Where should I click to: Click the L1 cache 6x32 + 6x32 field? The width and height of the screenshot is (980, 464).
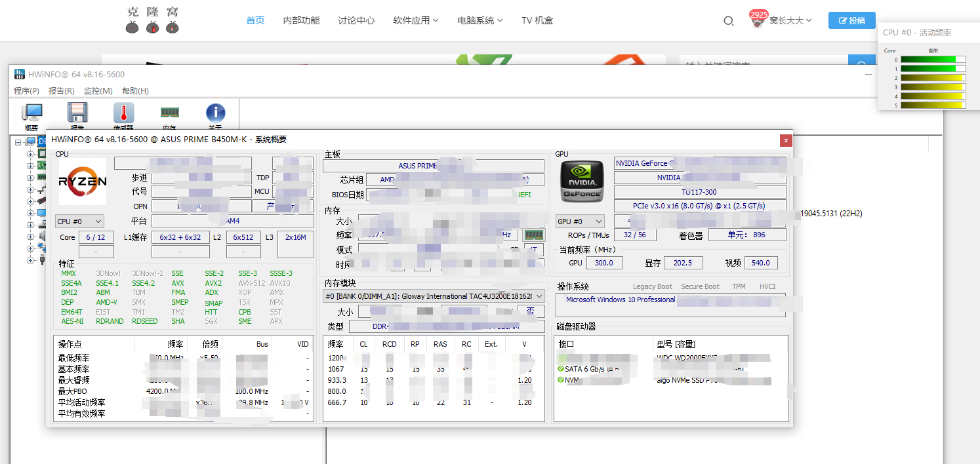(x=180, y=237)
